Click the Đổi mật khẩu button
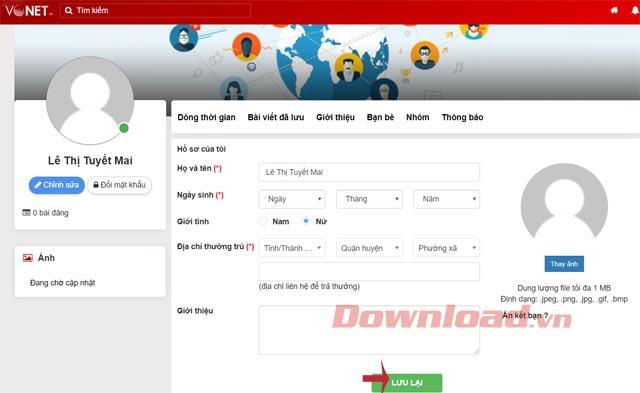Viewport: 640px width, 393px height. pos(119,185)
